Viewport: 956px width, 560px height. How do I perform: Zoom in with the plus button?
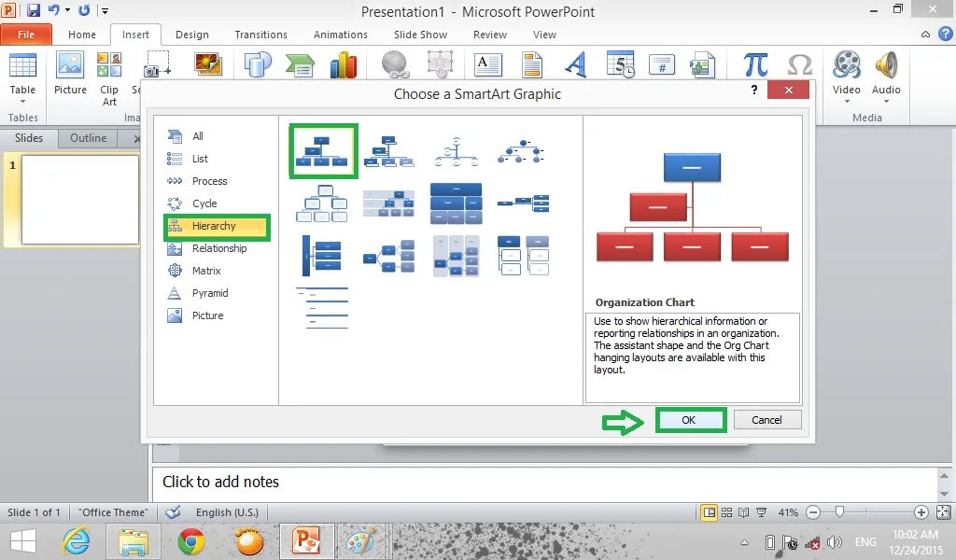(x=921, y=512)
